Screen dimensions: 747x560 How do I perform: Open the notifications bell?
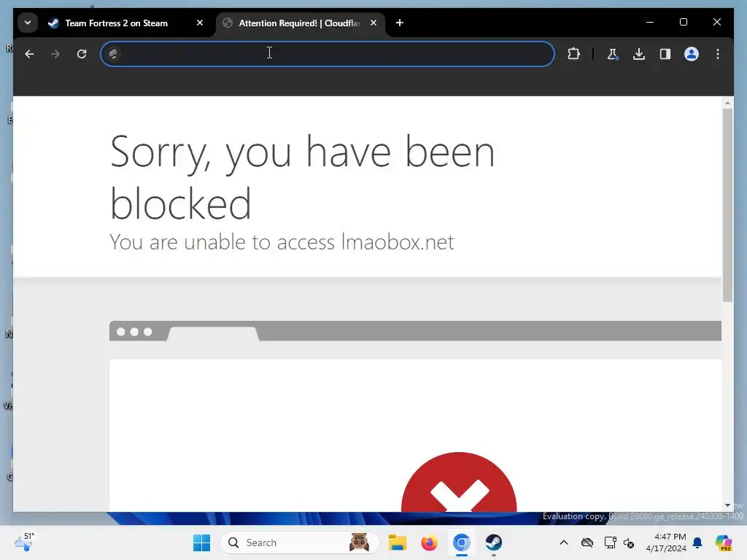click(697, 542)
